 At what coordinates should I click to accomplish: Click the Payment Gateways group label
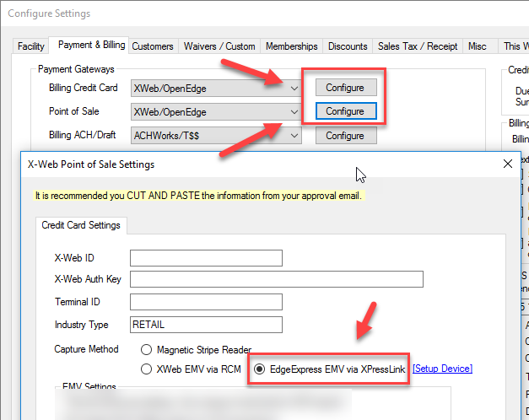(76, 69)
